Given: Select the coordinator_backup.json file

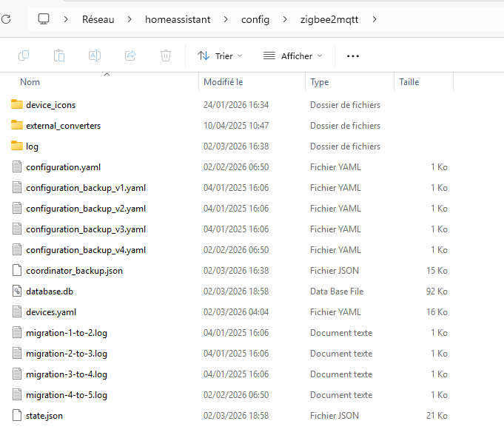Looking at the screenshot, I should click(74, 271).
